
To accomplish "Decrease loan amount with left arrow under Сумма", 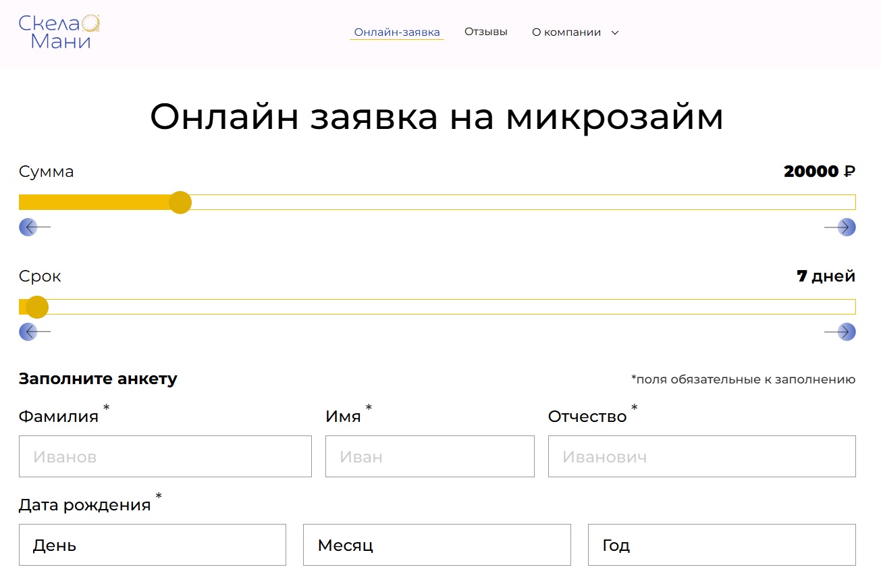I will pos(34,228).
